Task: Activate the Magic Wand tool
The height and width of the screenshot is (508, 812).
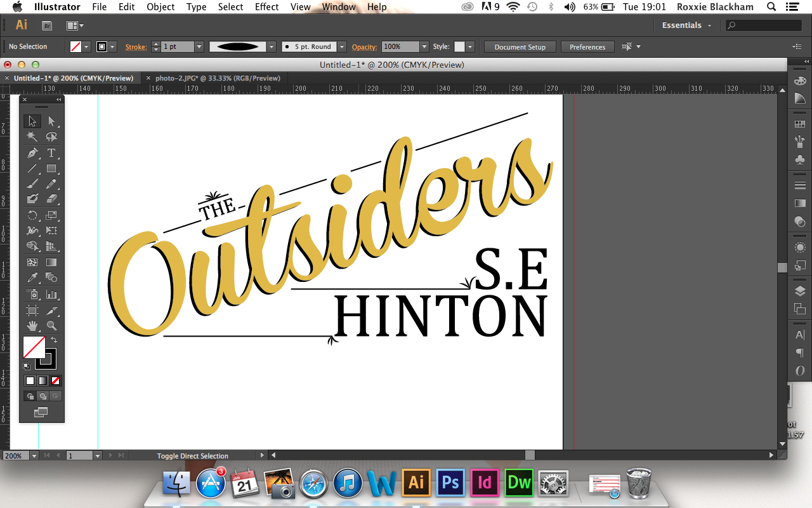Action: [32, 136]
